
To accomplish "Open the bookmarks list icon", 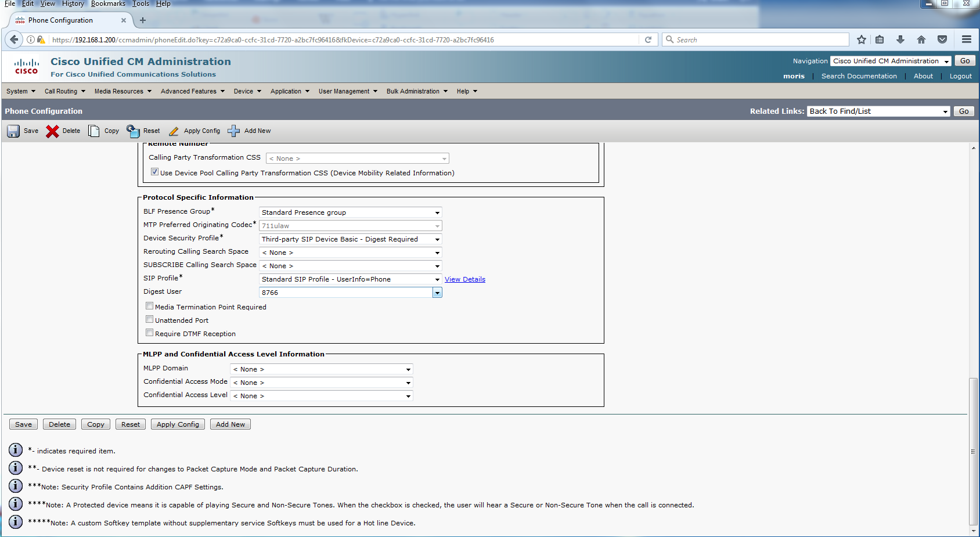I will point(880,39).
